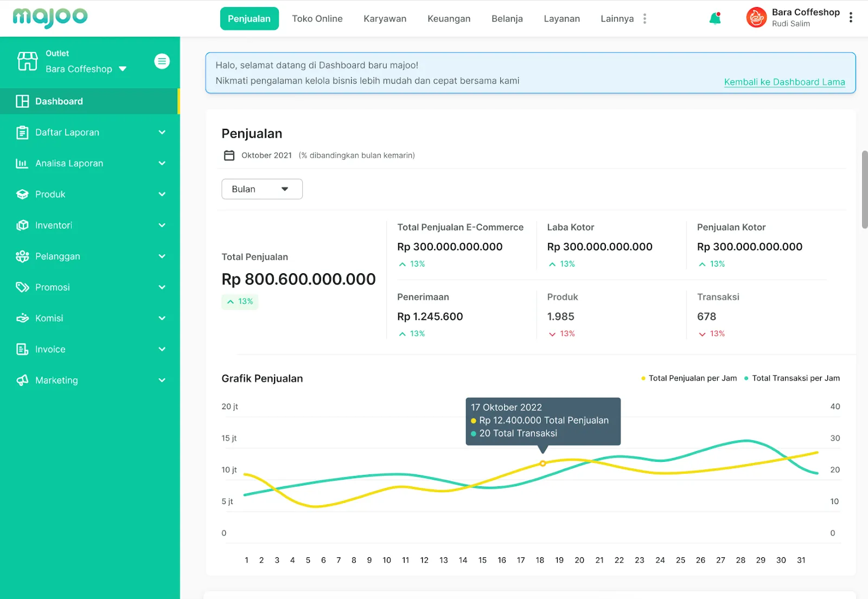Open the account options three-dot menu
The width and height of the screenshot is (868, 599).
851,18
